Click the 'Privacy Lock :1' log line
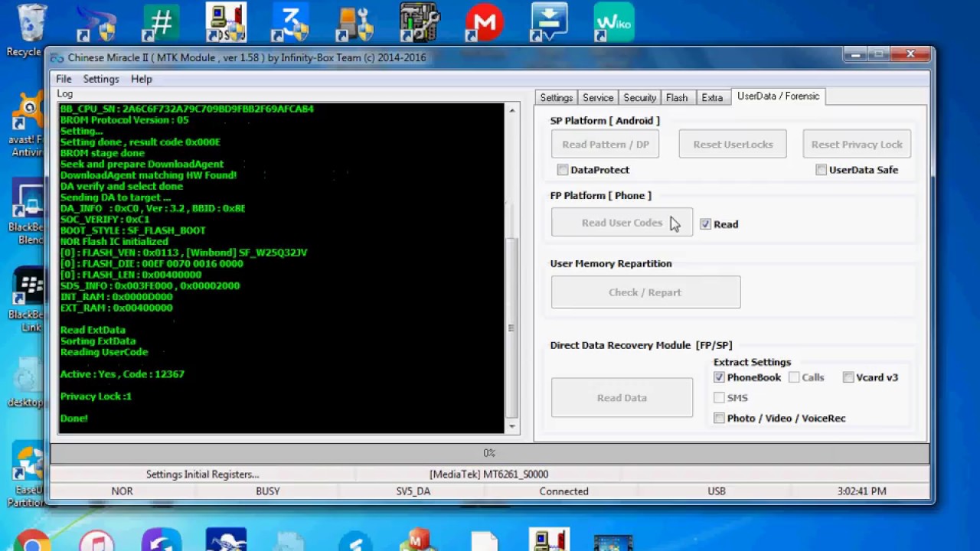This screenshot has height=551, width=980. [96, 396]
